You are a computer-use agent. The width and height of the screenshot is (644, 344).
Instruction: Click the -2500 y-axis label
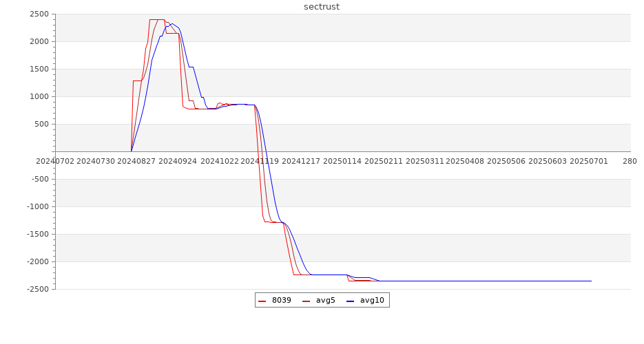[x=38, y=289]
